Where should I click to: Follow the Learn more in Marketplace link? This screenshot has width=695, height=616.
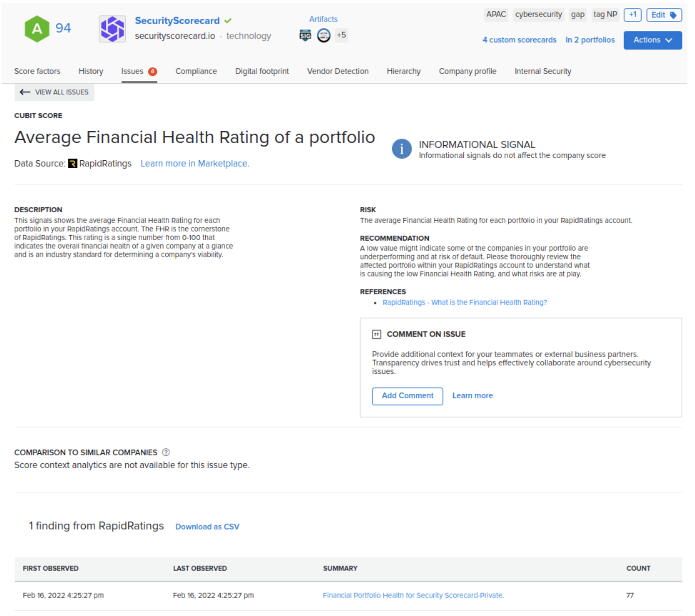tap(195, 164)
